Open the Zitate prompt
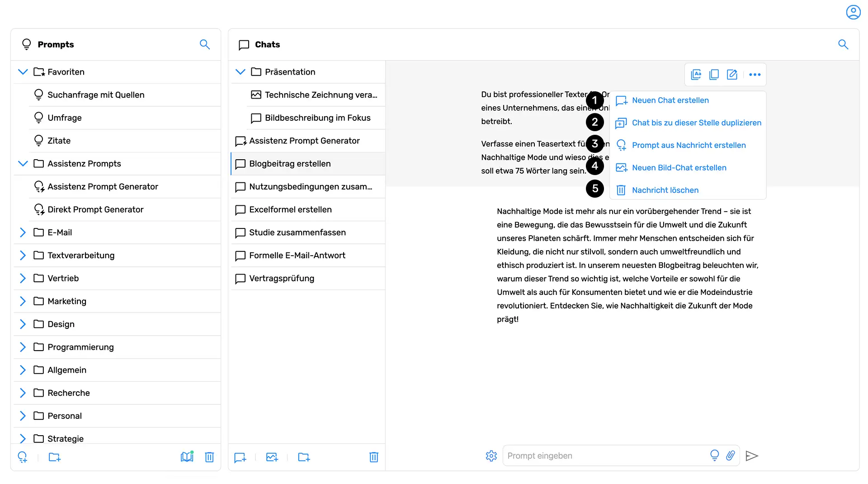 (x=125, y=141)
